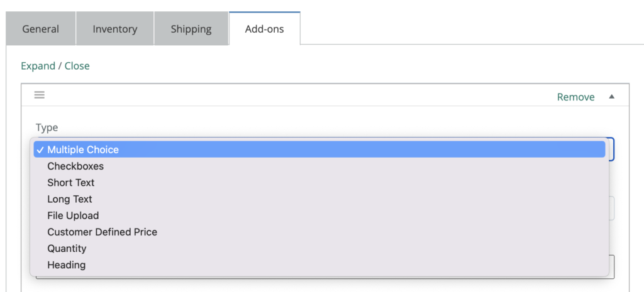Pick Short Text in the Type dropdown
Screen dimensions: 644x292
coord(71,183)
